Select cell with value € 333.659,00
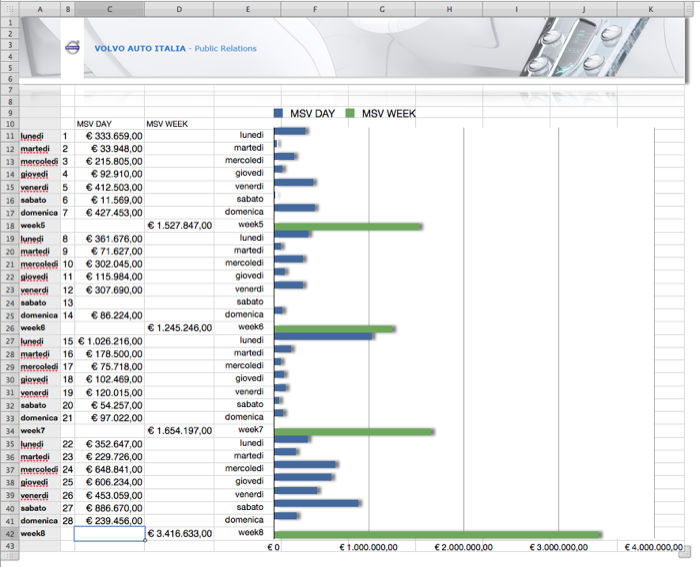Viewport: 700px width, 567px height. (109, 135)
